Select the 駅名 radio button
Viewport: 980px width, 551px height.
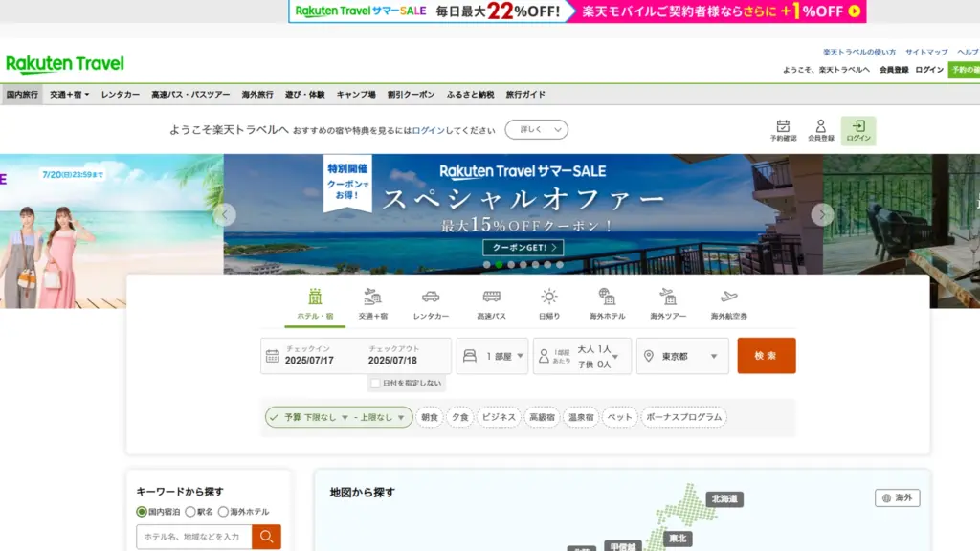(190, 512)
